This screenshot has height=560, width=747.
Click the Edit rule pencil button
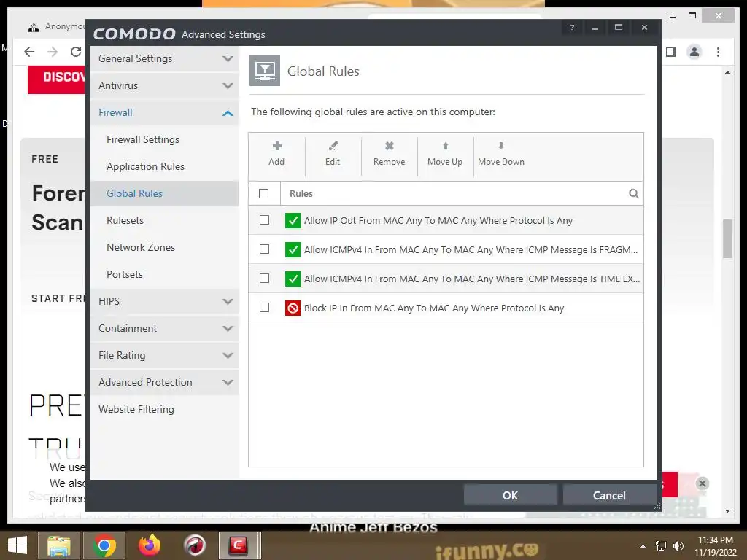[333, 154]
